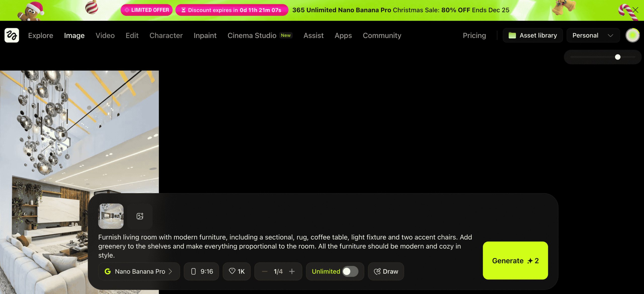Click the add image upload icon

pyautogui.click(x=140, y=216)
